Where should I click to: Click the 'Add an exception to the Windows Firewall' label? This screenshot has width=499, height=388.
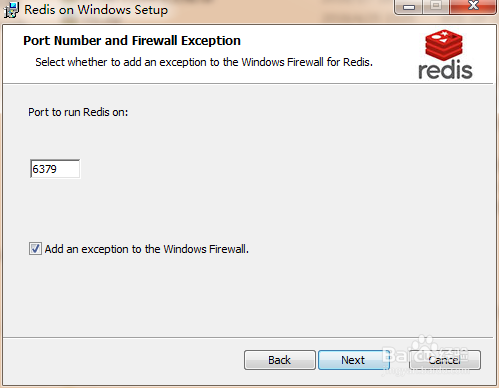coord(147,249)
